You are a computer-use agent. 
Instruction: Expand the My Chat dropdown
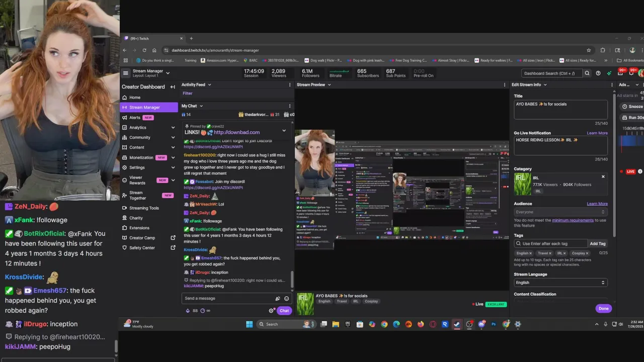pos(201,106)
